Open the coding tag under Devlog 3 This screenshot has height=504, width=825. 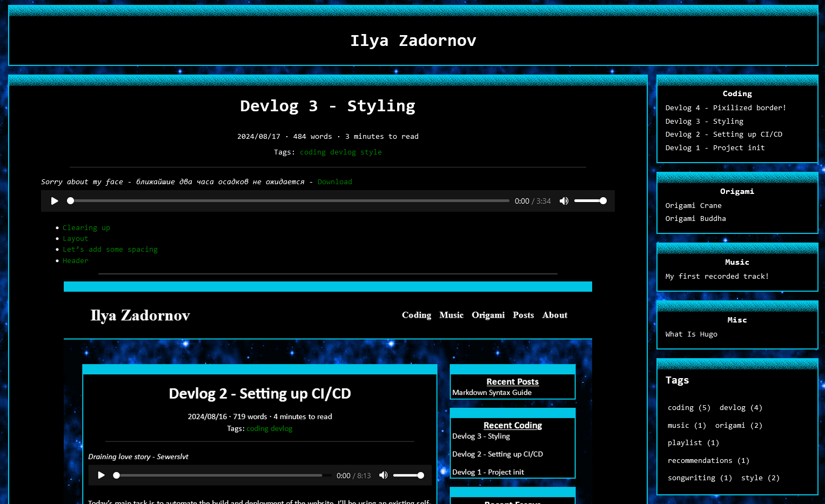[313, 152]
